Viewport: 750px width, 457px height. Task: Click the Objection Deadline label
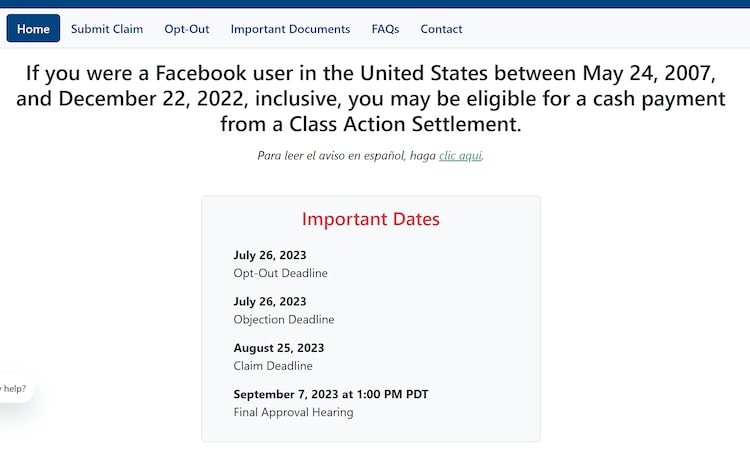tap(284, 320)
